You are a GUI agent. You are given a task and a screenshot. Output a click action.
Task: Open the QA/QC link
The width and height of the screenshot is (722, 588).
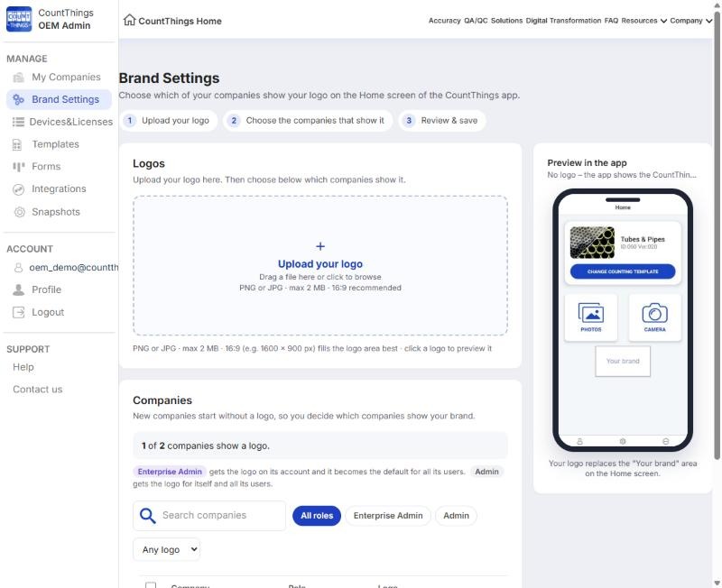[x=476, y=21]
